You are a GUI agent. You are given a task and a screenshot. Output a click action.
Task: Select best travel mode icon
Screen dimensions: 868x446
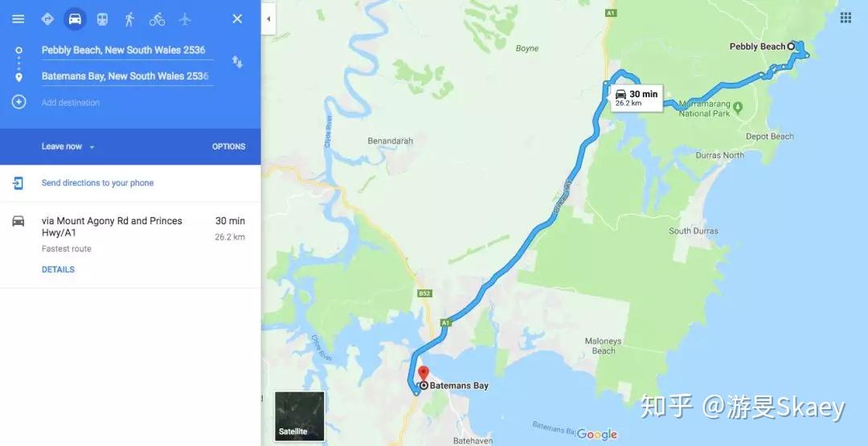pos(47,19)
